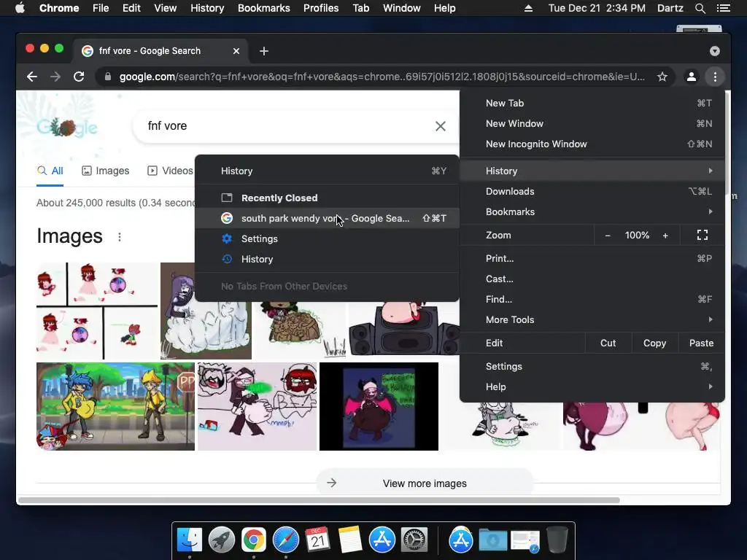
Task: Reopen the south park wendy closed tab
Action: 328,219
